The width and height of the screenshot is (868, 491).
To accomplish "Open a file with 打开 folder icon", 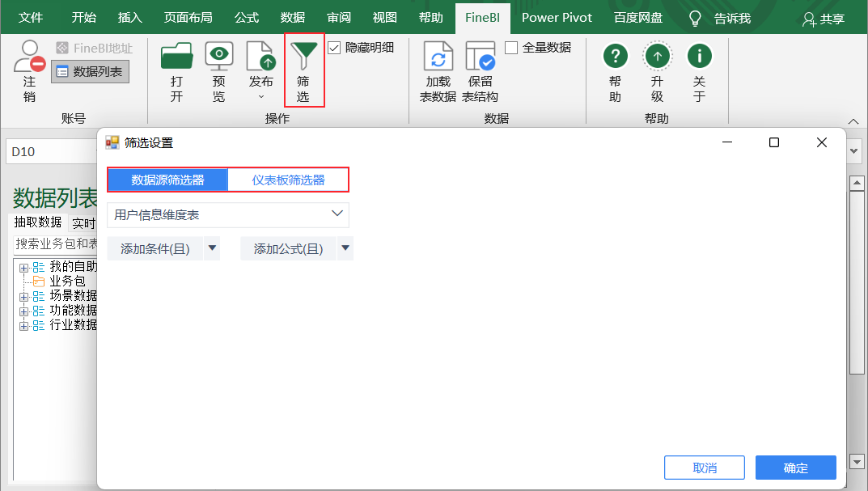I will point(176,56).
